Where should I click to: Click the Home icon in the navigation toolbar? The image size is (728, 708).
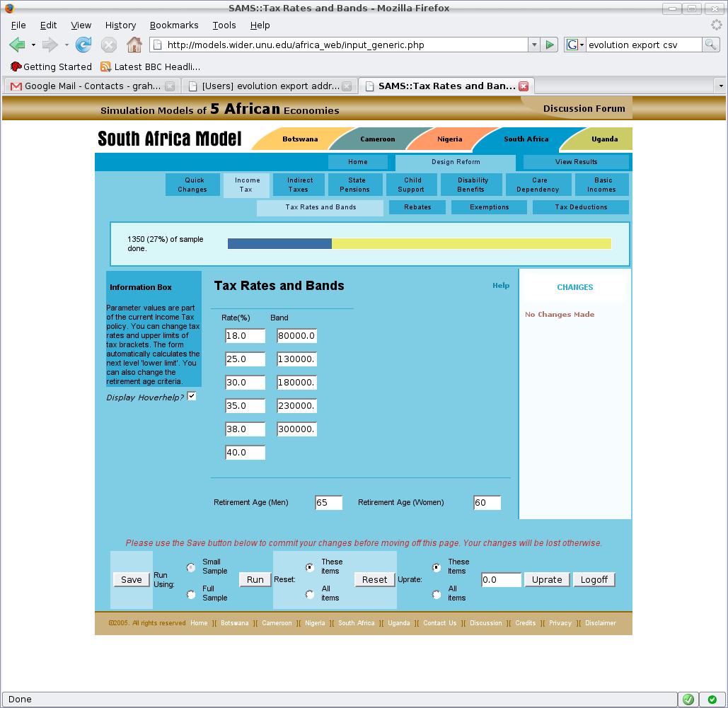tap(132, 44)
